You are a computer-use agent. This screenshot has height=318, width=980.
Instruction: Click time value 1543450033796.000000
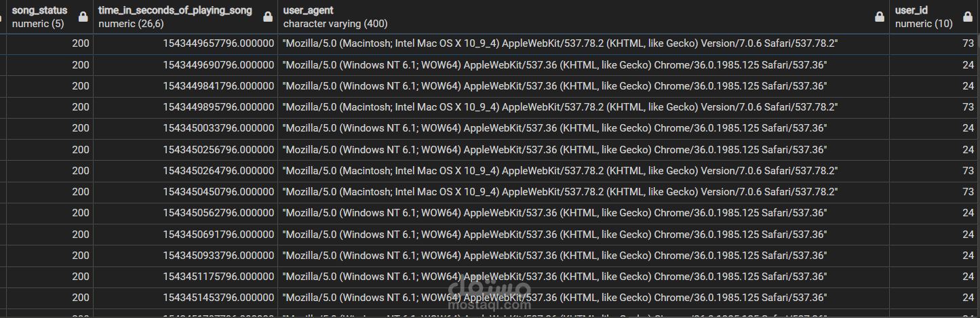218,128
